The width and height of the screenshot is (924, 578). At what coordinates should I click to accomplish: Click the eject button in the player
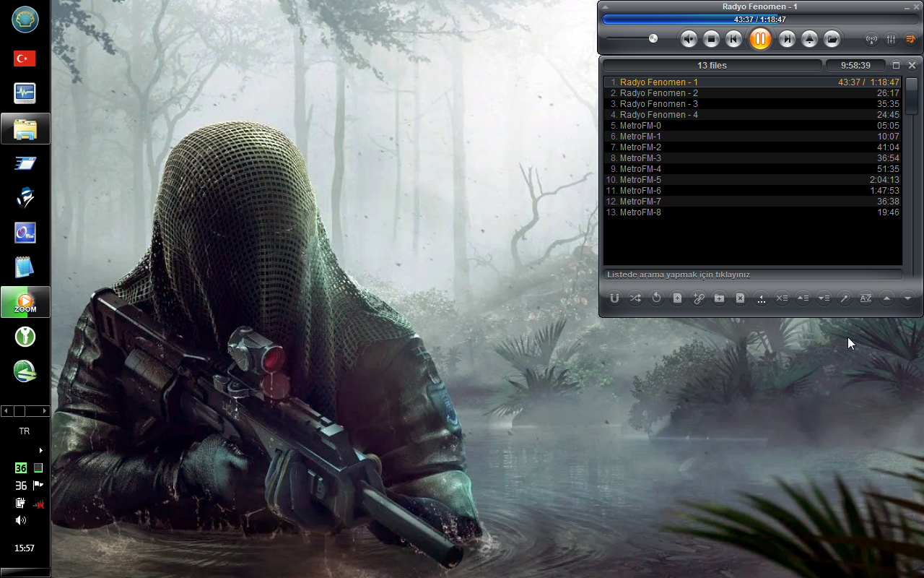[810, 39]
